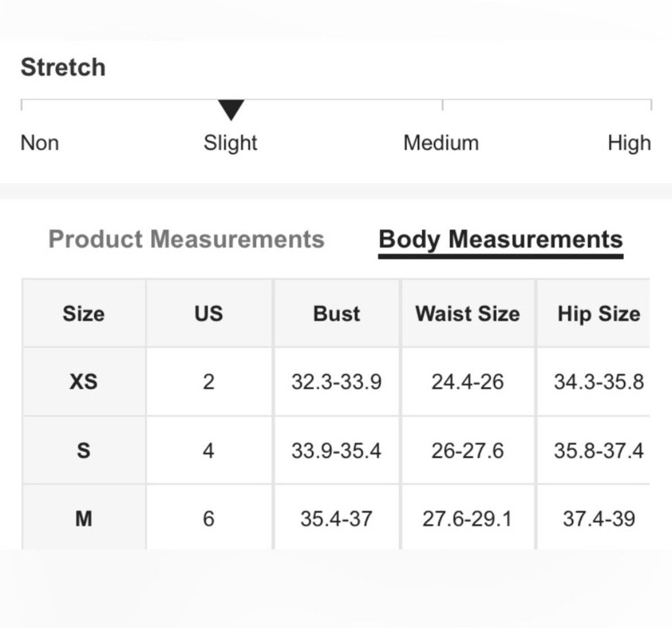Select the XS size row label

[84, 382]
